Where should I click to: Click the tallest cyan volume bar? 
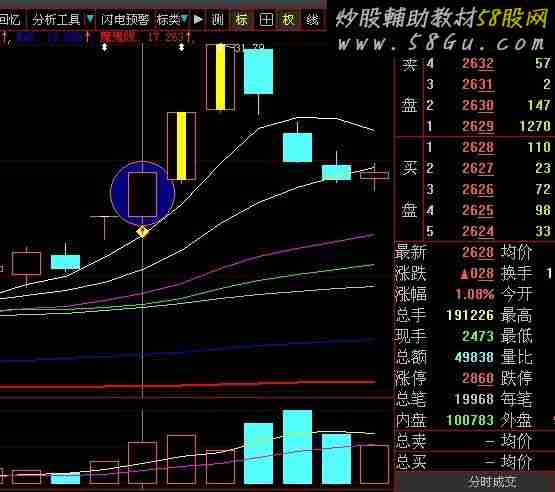tap(297, 447)
